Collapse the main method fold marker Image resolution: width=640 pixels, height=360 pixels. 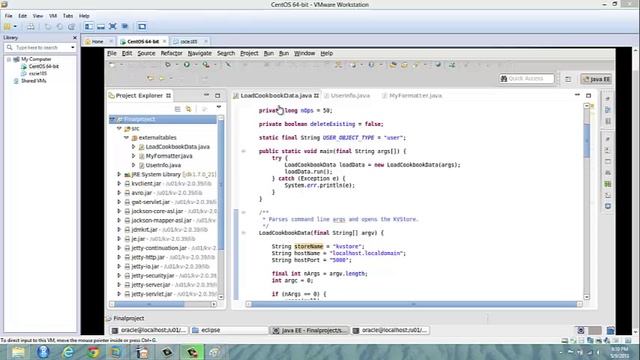click(x=243, y=151)
